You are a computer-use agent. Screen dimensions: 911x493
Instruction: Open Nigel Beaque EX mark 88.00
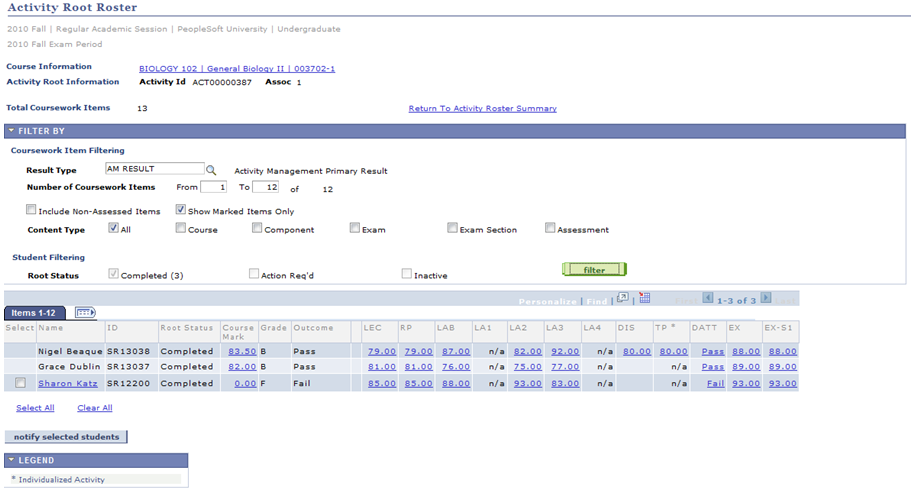click(x=746, y=351)
